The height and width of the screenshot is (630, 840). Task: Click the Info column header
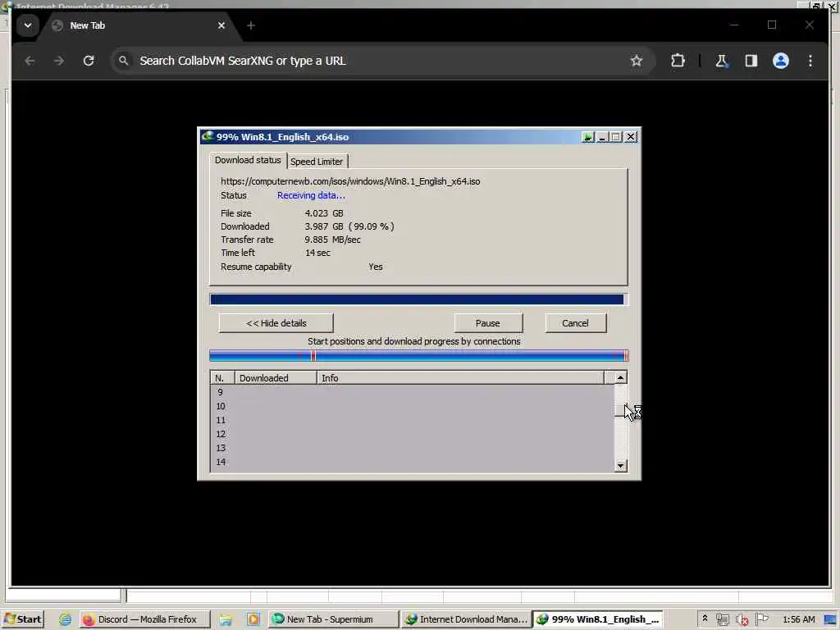coord(460,377)
